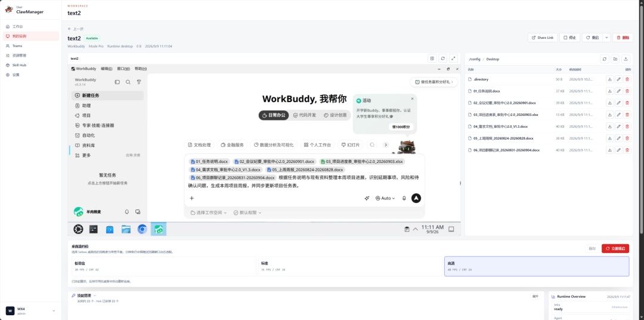Open Skill Hub in ClawManager sidebar
The width and height of the screenshot is (644, 320).
click(31, 65)
